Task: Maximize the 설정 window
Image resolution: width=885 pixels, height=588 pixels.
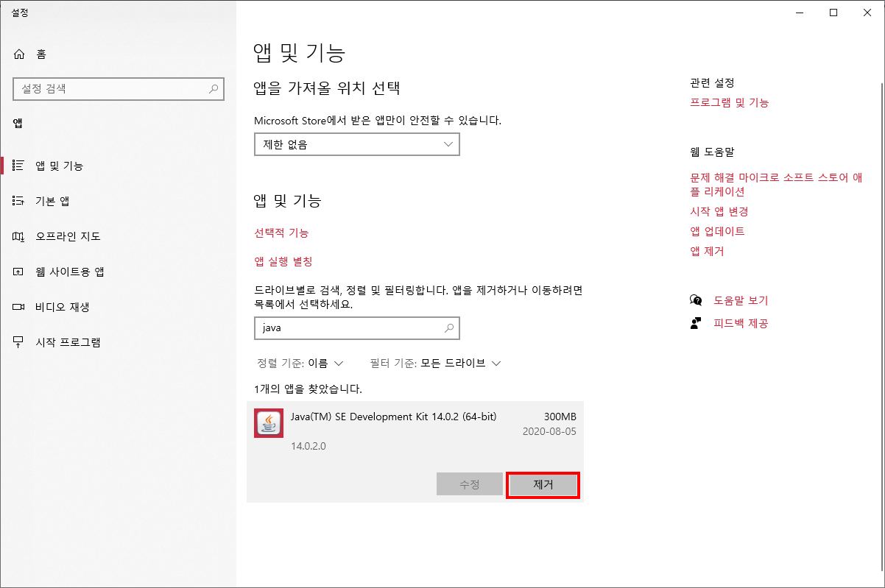Action: [x=833, y=13]
